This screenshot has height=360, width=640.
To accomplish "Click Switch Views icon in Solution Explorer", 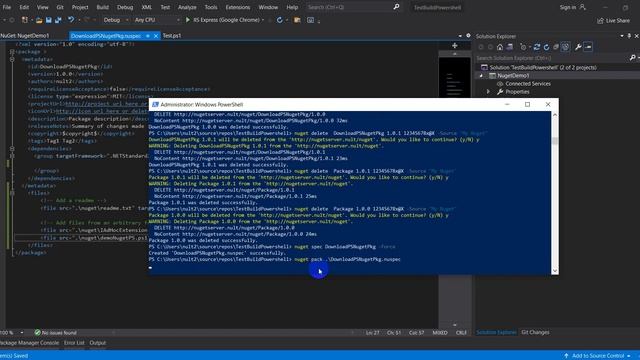I will click(x=510, y=47).
